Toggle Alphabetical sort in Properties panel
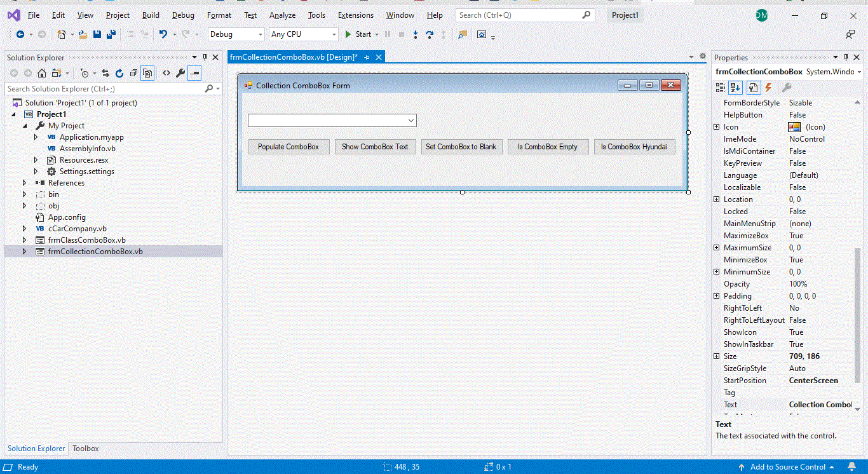This screenshot has height=474, width=868. (735, 88)
